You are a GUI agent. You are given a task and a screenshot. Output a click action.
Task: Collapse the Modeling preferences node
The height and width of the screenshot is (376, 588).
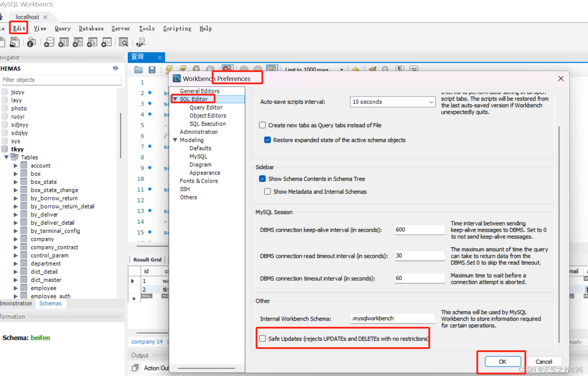point(175,140)
